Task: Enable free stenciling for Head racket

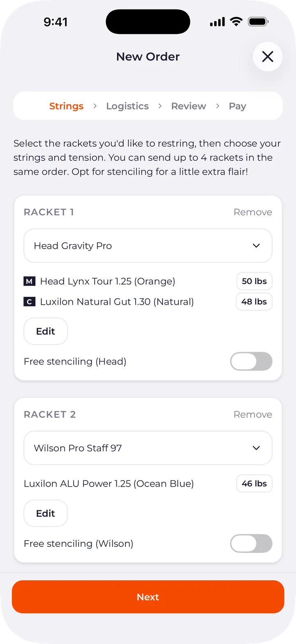Action: 251,362
